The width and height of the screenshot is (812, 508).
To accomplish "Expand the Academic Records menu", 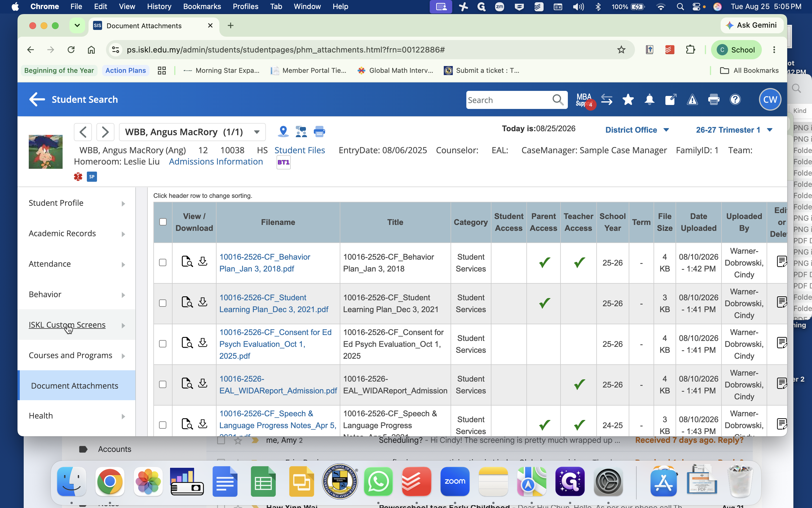I will point(77,233).
